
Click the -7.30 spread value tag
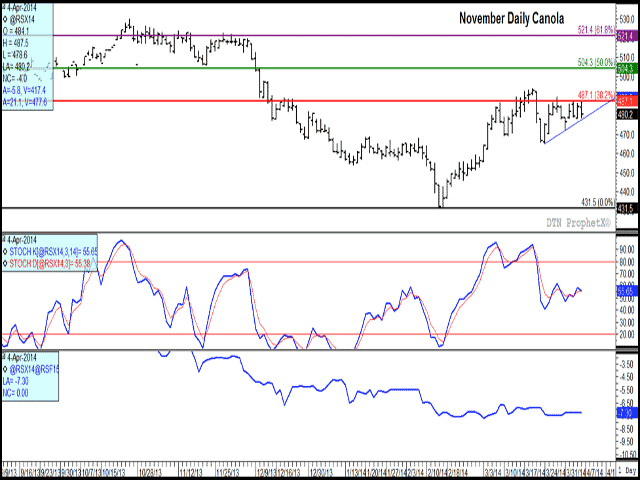coord(626,414)
